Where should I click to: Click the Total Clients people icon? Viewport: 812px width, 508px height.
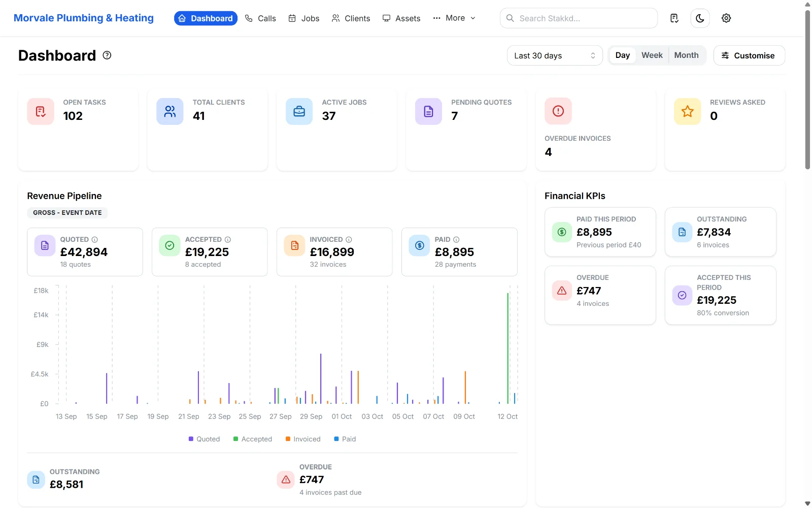coord(170,111)
